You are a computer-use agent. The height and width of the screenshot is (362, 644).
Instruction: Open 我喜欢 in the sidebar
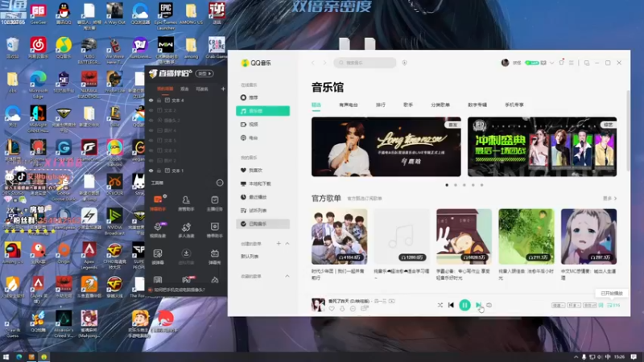(263, 171)
